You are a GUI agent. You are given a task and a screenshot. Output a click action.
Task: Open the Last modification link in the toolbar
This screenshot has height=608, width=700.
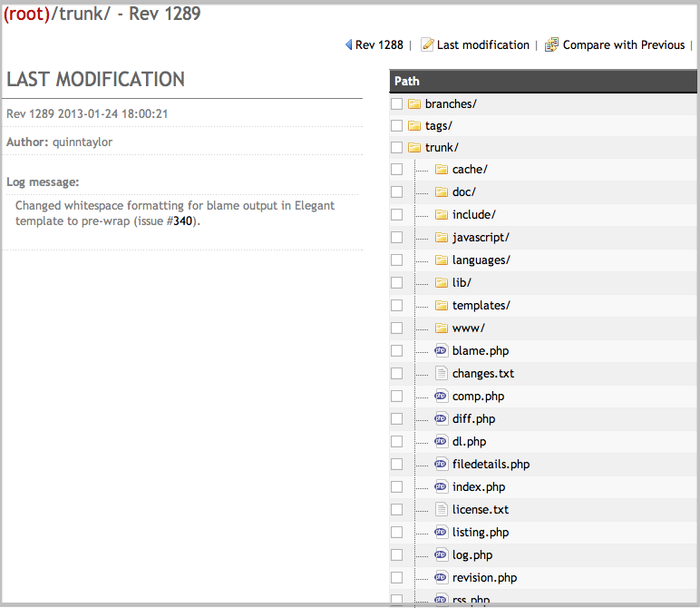[482, 44]
